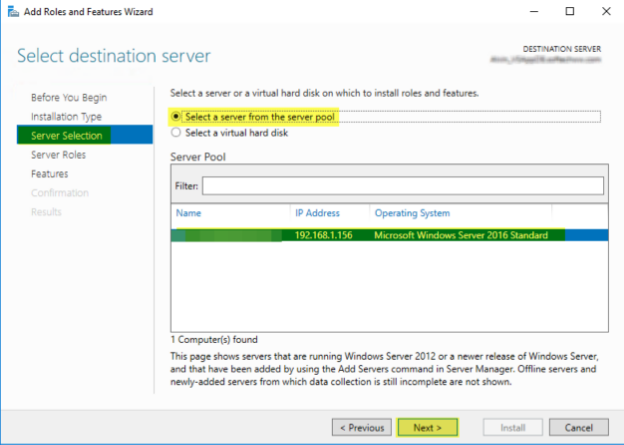This screenshot has height=445, width=624.
Task: Sort the server list by IP Address column
Action: pyautogui.click(x=317, y=213)
